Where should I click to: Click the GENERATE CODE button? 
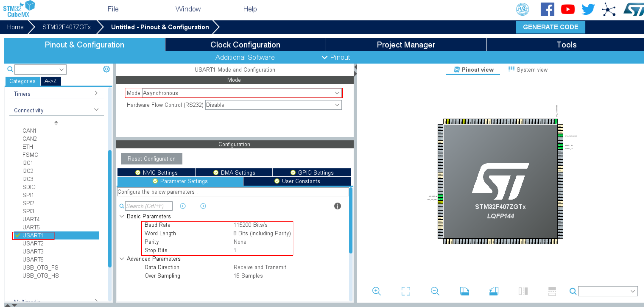click(x=550, y=27)
